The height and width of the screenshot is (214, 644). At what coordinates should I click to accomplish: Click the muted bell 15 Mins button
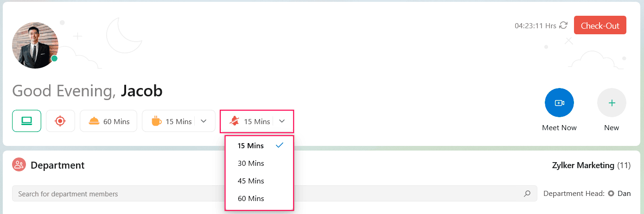click(250, 121)
